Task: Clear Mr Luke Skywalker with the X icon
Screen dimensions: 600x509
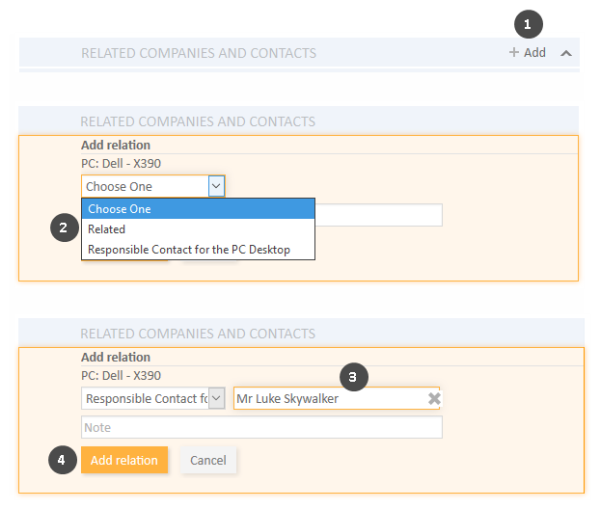Action: (x=434, y=398)
